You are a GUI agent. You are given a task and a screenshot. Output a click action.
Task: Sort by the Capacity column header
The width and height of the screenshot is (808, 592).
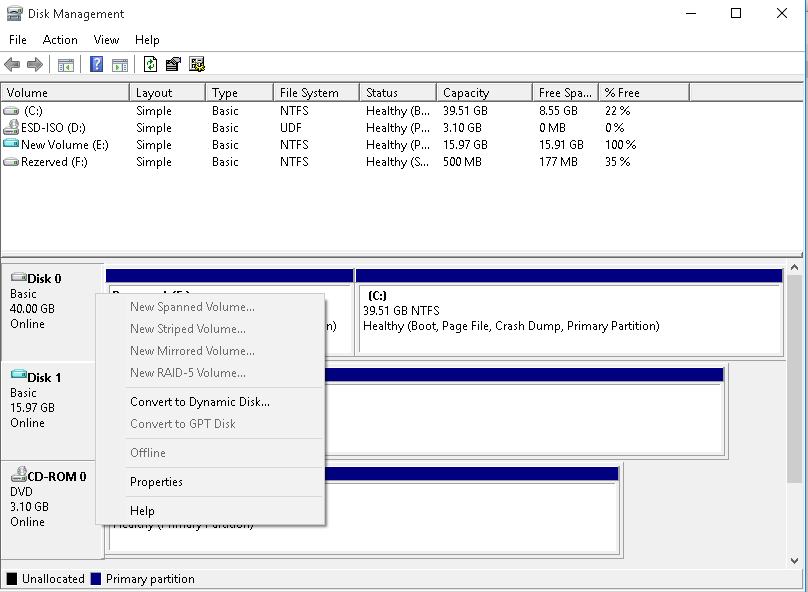pos(484,93)
